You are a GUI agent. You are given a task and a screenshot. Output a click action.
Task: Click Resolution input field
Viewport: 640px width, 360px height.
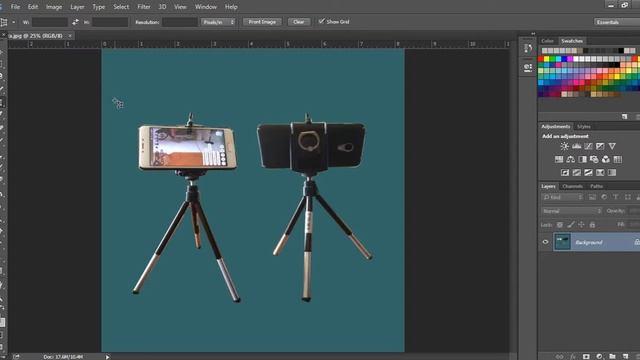[x=180, y=22]
